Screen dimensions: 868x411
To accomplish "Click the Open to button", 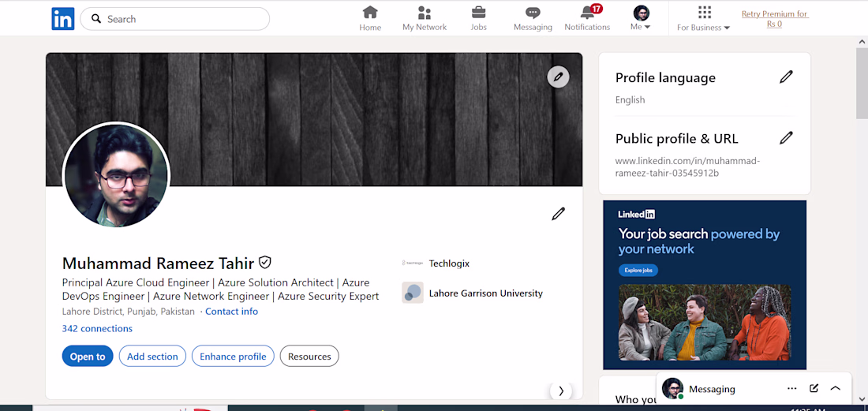I will click(88, 357).
